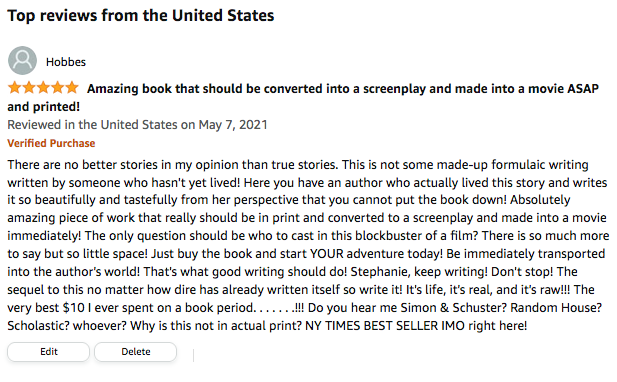This screenshot has width=617, height=382.
Task: Click the Edit review button
Action: [48, 351]
